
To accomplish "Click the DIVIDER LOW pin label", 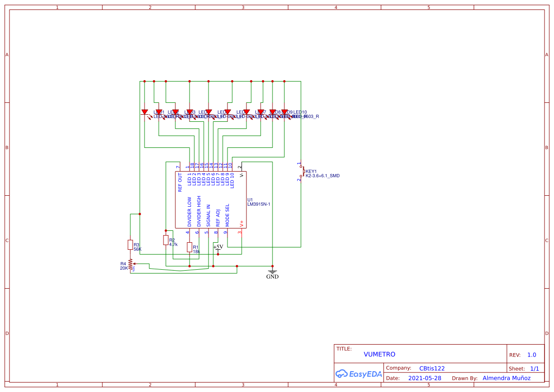I will tap(190, 212).
